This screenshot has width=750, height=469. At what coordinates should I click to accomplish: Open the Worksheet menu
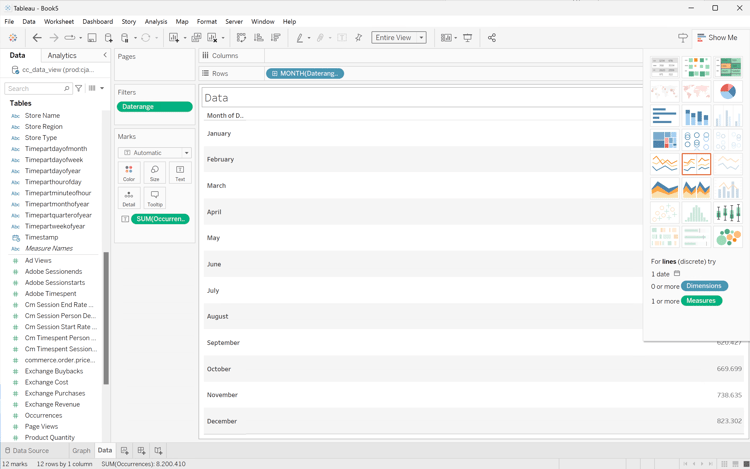pos(59,22)
